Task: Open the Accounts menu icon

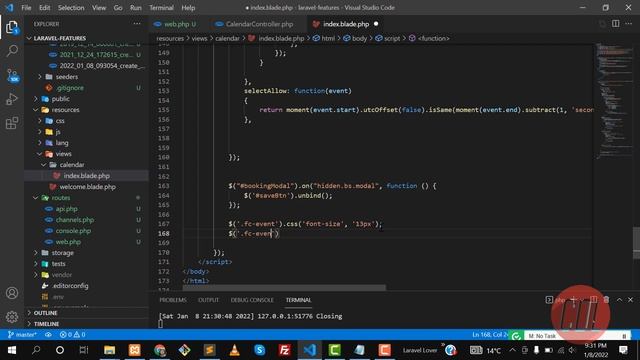Action: 12,293
